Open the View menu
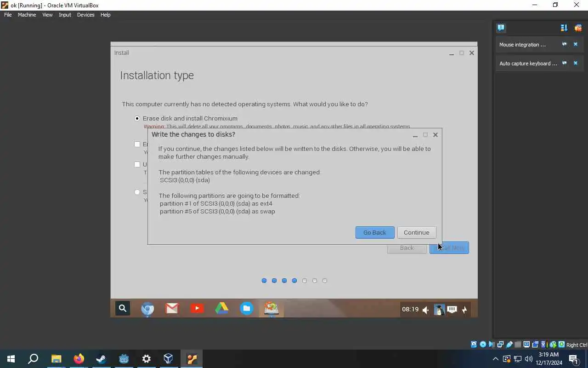The image size is (588, 368). coord(47,15)
